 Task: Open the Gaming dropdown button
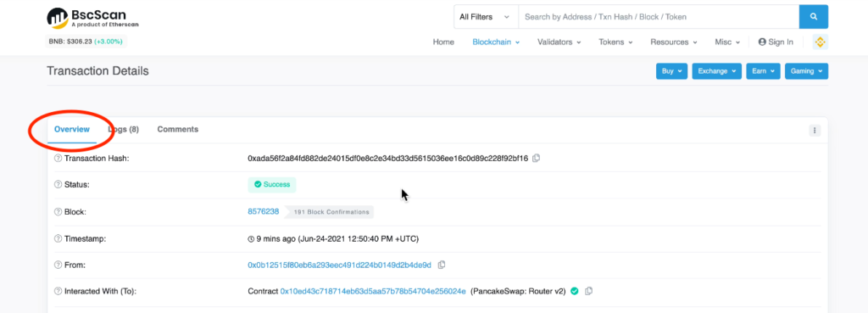(x=806, y=71)
